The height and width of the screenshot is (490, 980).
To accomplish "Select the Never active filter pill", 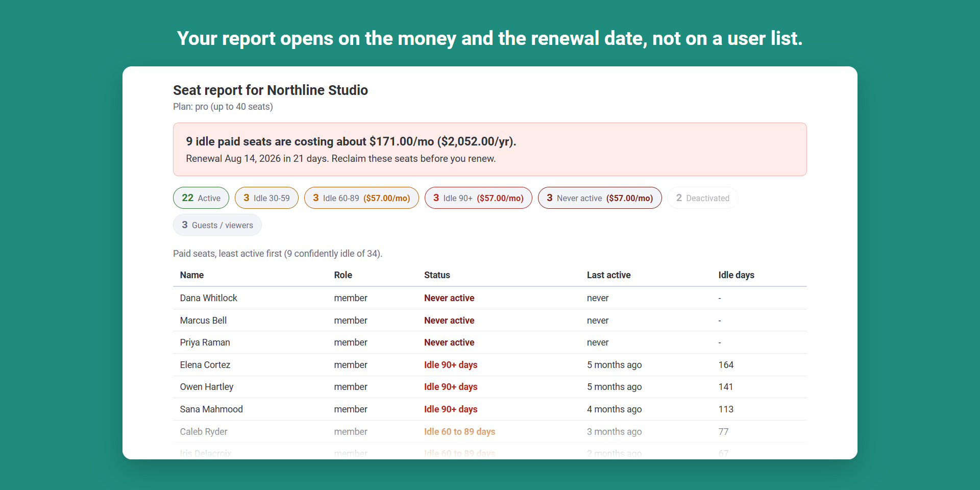I will click(x=600, y=198).
